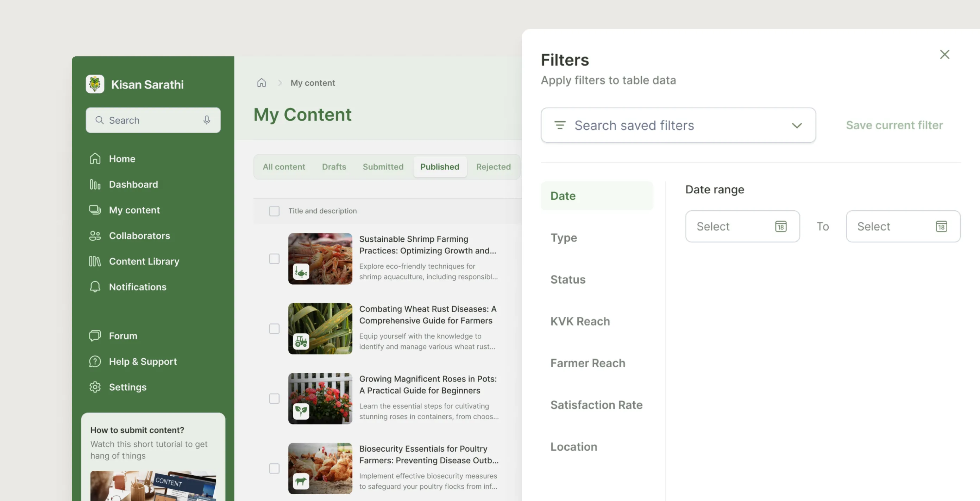This screenshot has width=980, height=501.
Task: Select the Satisfaction Rate filter category
Action: [x=596, y=405]
